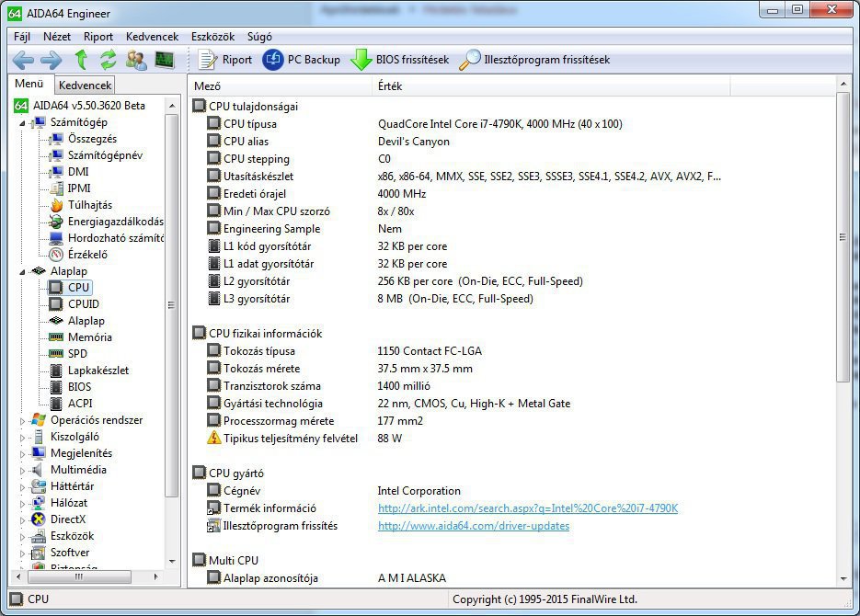
Task: Select Lapkakészlet tree item
Action: [98, 370]
